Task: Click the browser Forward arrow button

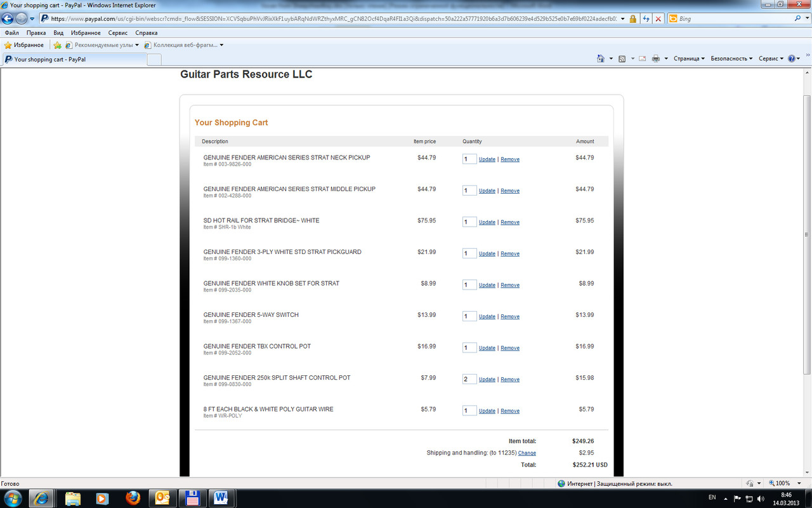Action: pyautogui.click(x=21, y=18)
